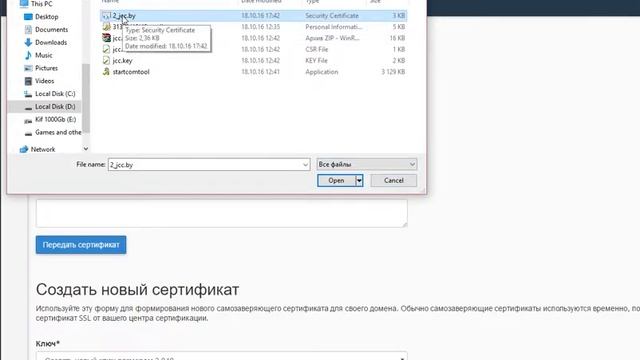Click the Downloads arrow icon
Viewport: 640px width, 360px height.
[28, 42]
